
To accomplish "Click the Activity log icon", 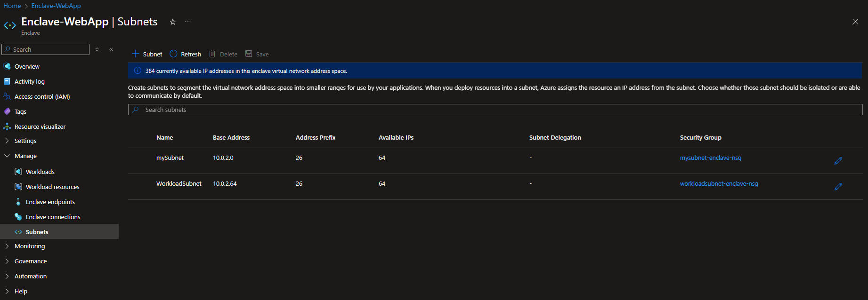I will pos(7,81).
